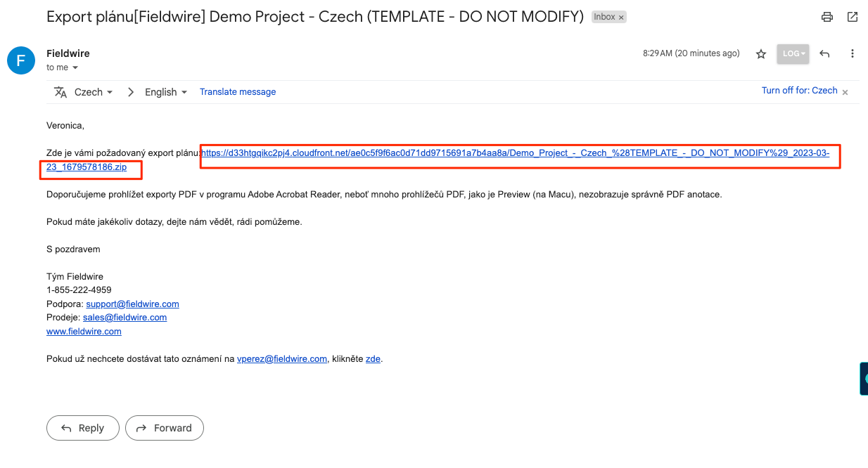The image size is (868, 468).
Task: Click the 'Tým Fieldwire' signature line
Action: pyautogui.click(x=75, y=277)
